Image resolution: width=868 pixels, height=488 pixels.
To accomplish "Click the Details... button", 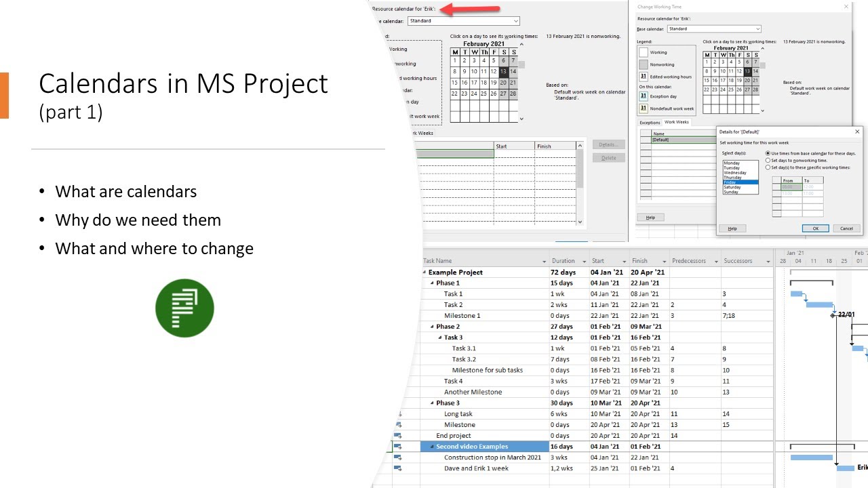I will [x=608, y=145].
